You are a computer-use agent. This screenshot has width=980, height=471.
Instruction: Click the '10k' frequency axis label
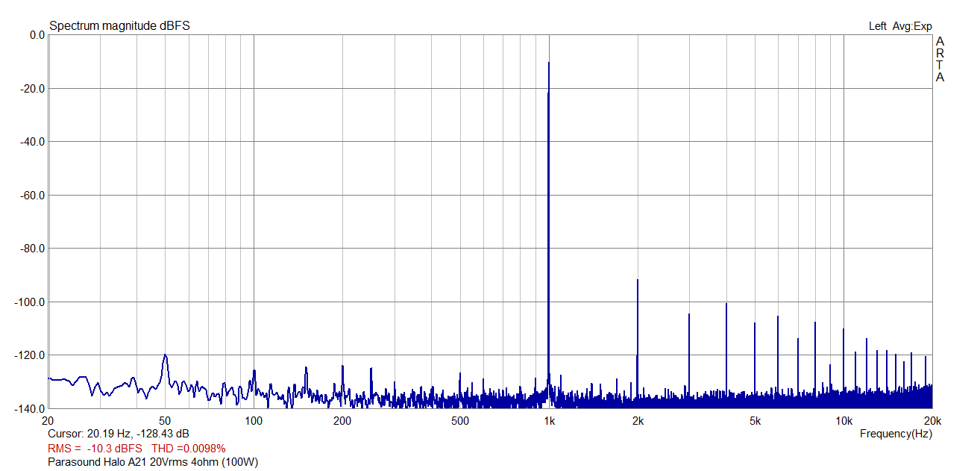pos(844,421)
